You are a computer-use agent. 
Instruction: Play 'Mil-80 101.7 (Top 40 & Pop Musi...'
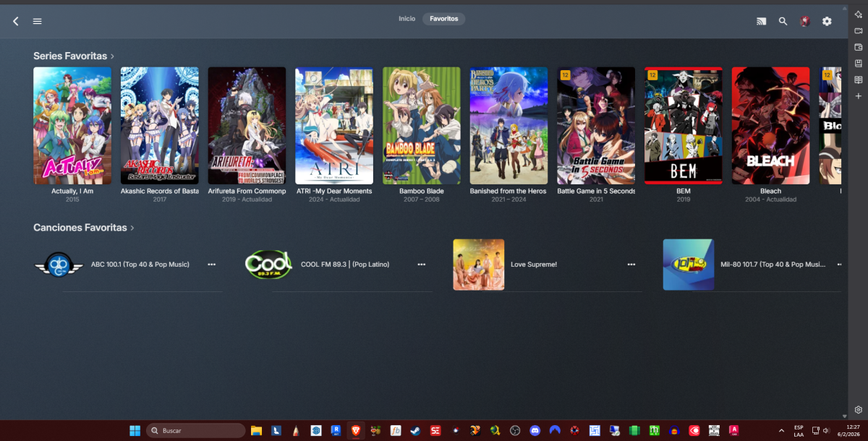click(773, 265)
